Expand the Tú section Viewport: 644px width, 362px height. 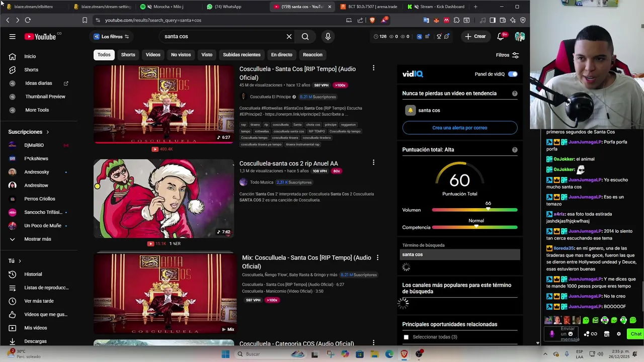[x=15, y=261]
